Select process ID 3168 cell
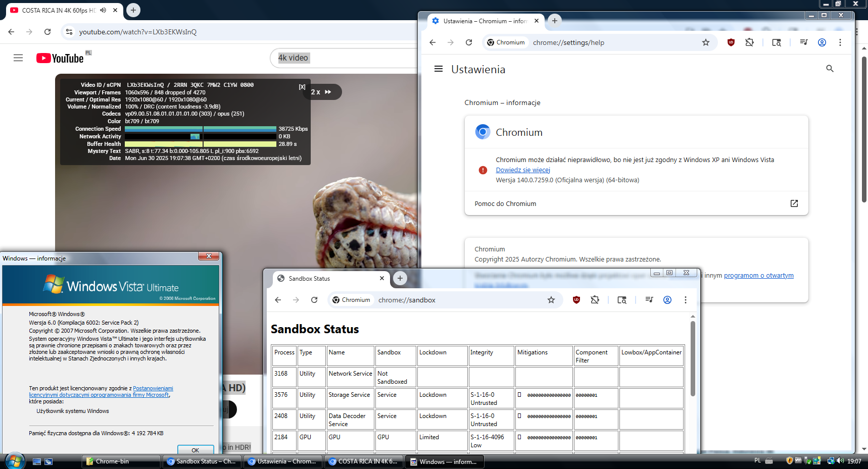Image resolution: width=868 pixels, height=469 pixels. pyautogui.click(x=284, y=377)
